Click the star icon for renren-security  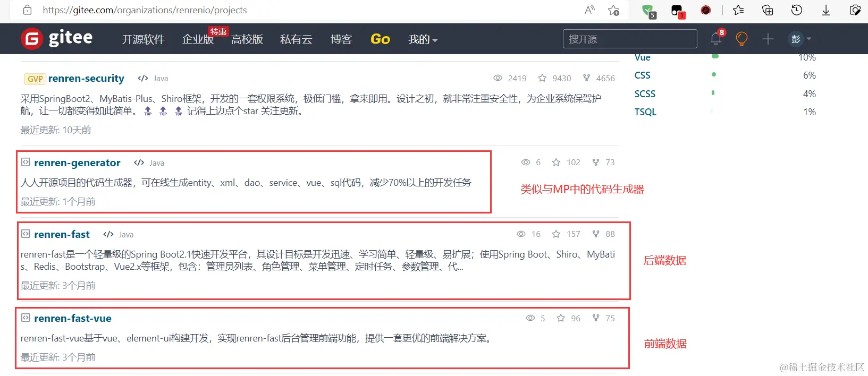point(542,78)
